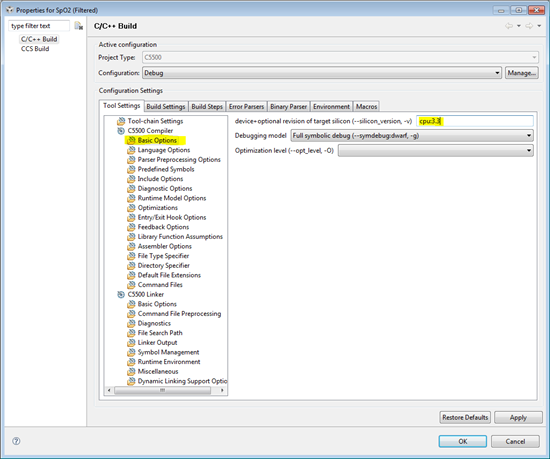The width and height of the screenshot is (550, 459).
Task: Click the Manage... button
Action: (x=522, y=73)
